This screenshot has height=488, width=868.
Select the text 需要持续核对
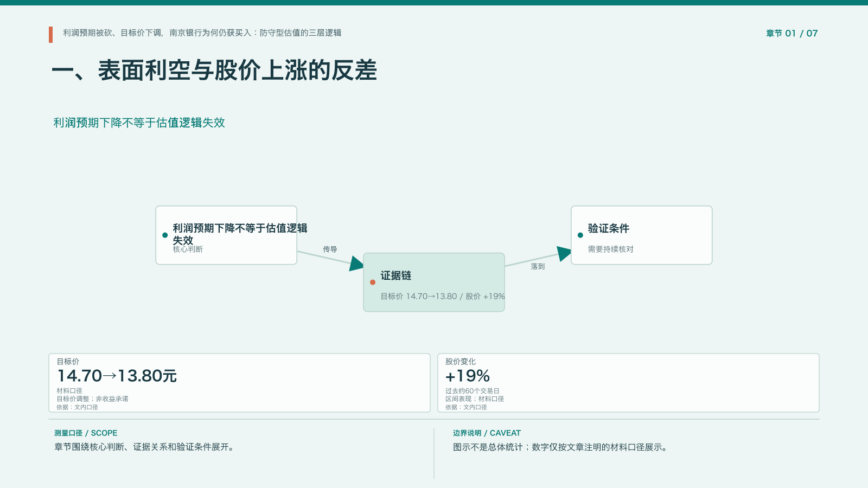(611, 249)
